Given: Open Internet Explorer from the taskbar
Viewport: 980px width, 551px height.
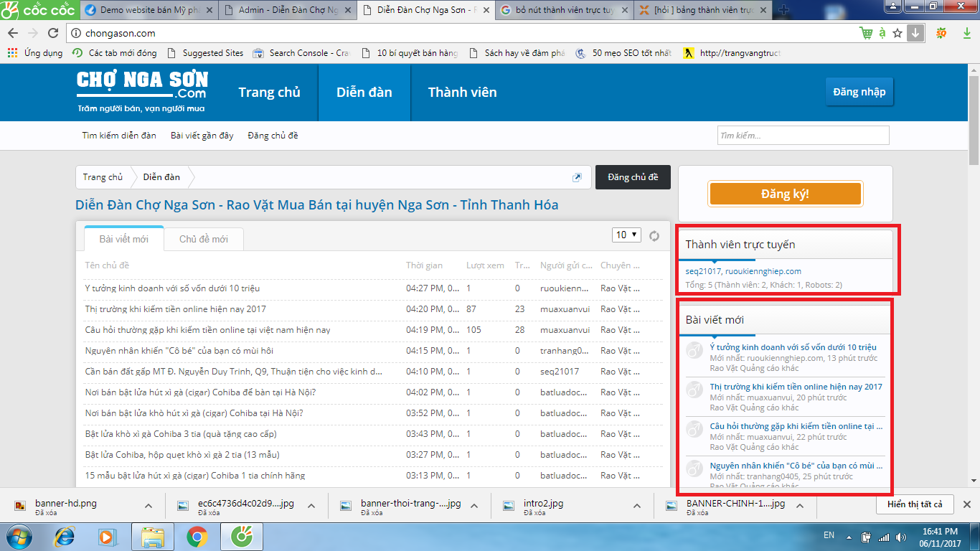Looking at the screenshot, I should (x=65, y=536).
